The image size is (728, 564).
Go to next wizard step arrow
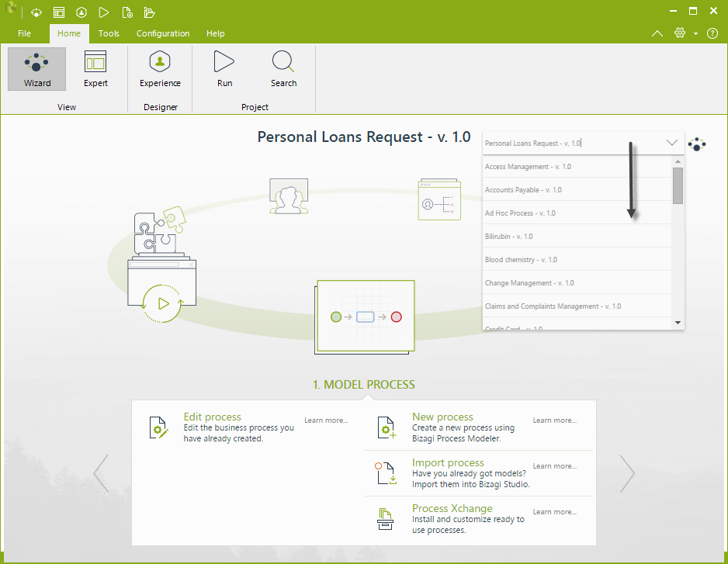pos(627,473)
